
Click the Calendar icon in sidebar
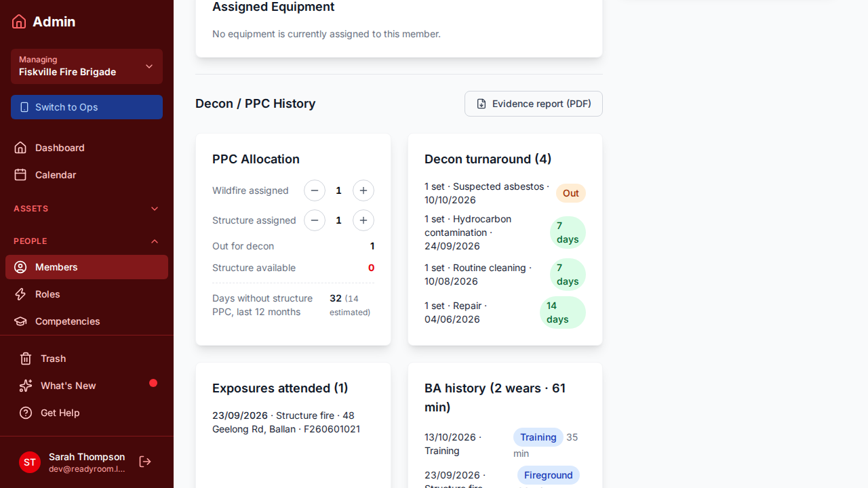[x=20, y=175]
